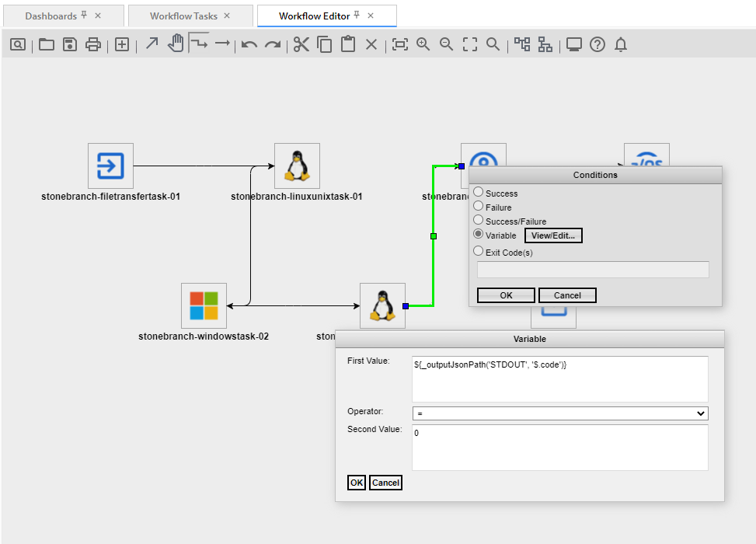
Task: Select the Success radio button
Action: (479, 192)
